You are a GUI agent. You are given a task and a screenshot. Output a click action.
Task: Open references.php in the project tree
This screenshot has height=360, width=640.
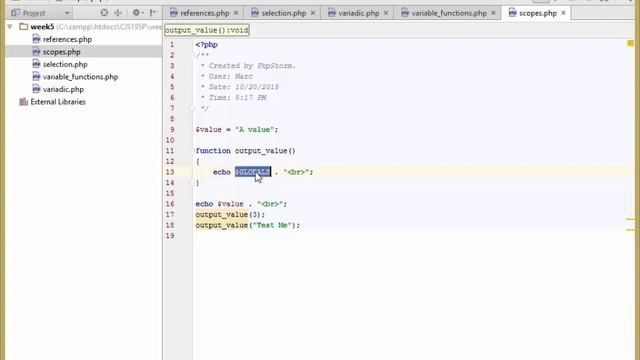coord(67,40)
